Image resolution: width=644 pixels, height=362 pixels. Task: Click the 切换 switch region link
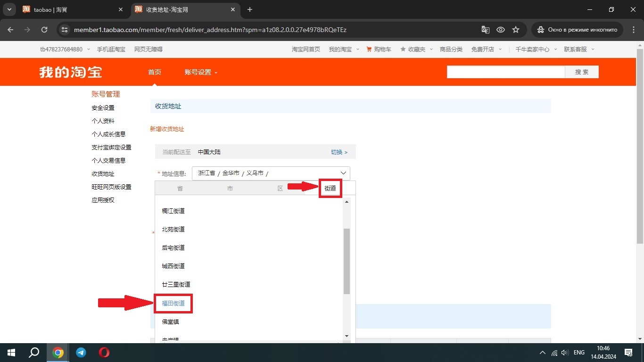pyautogui.click(x=339, y=152)
